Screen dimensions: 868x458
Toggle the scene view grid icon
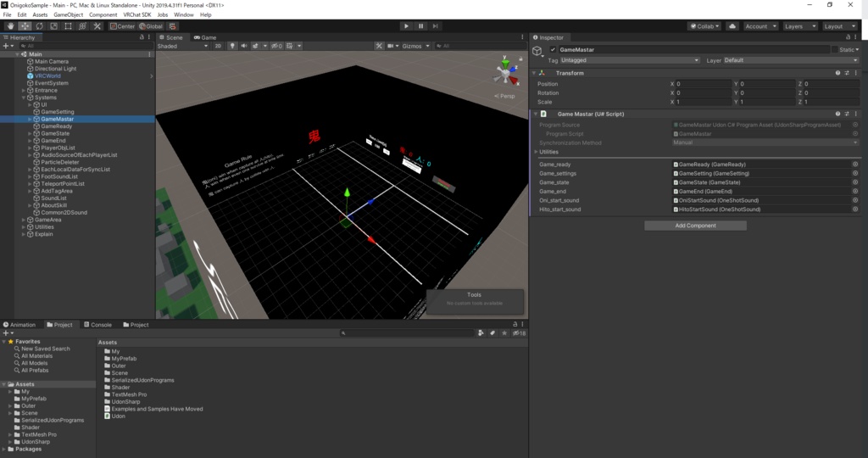point(290,46)
